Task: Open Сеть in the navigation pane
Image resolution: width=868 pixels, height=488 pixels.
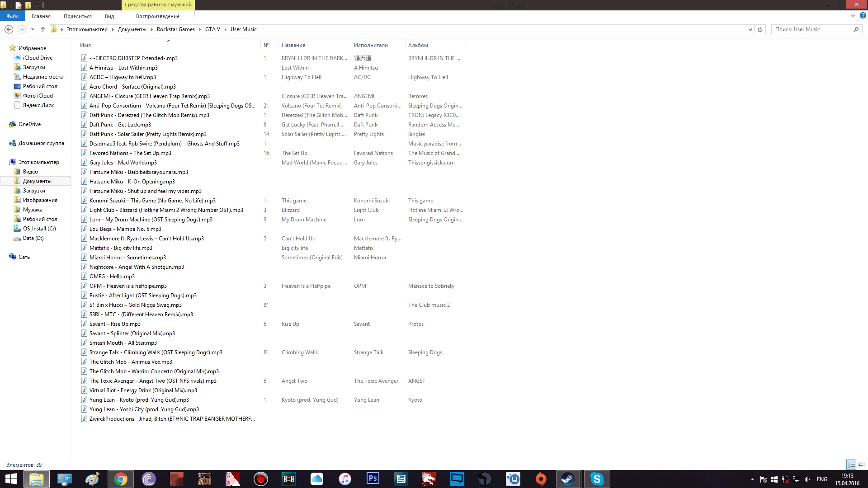Action: (x=24, y=257)
